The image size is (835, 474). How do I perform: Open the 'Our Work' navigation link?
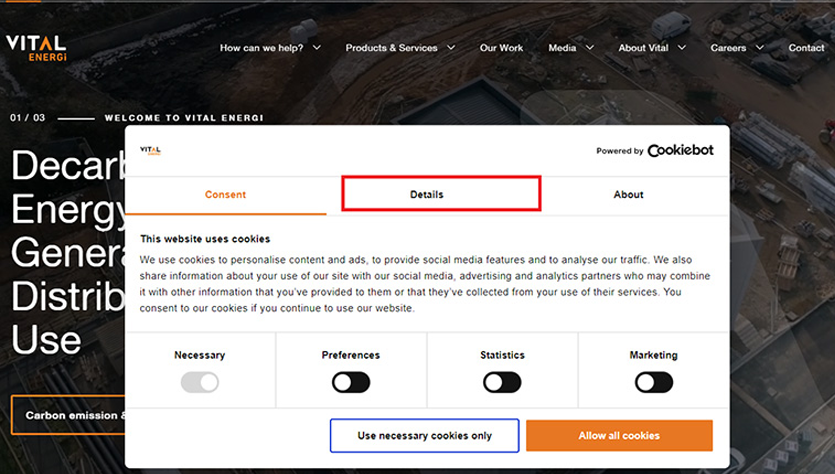501,48
